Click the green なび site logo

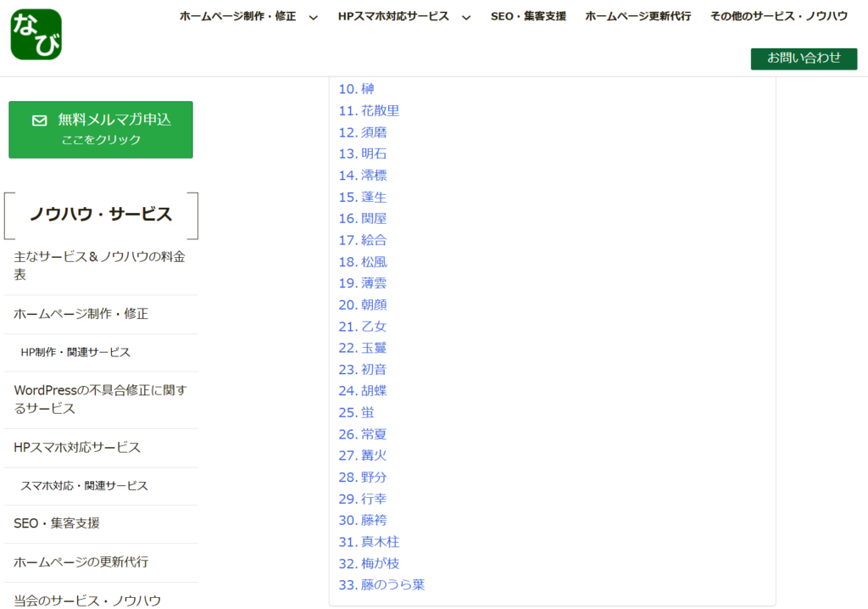click(x=36, y=35)
